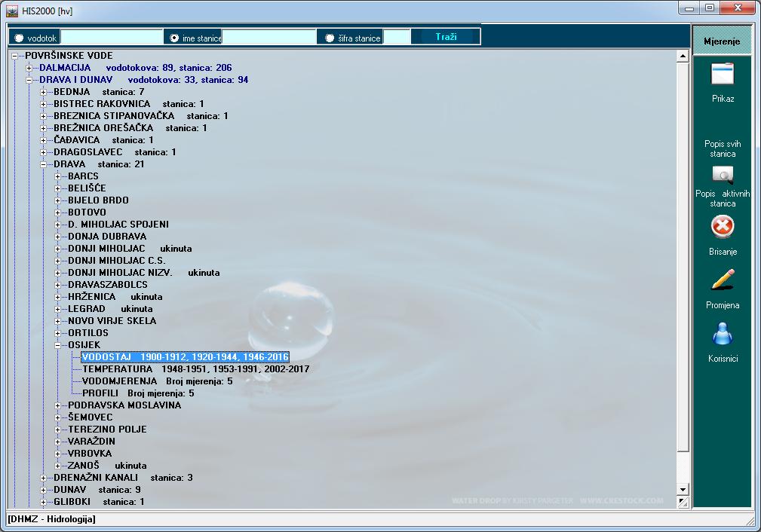Select the VRBOVKA station
Image resolution: width=761 pixels, height=532 pixels.
[x=90, y=454]
